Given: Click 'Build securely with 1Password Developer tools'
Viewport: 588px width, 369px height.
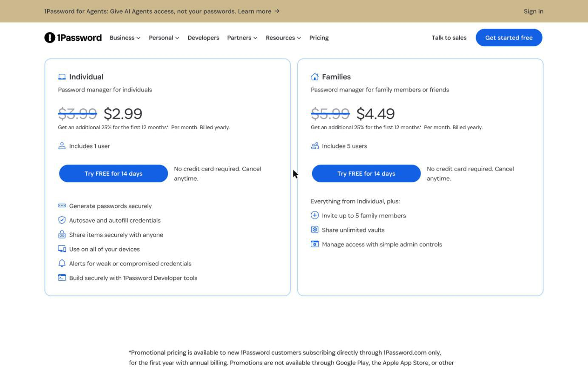Looking at the screenshot, I should (133, 278).
